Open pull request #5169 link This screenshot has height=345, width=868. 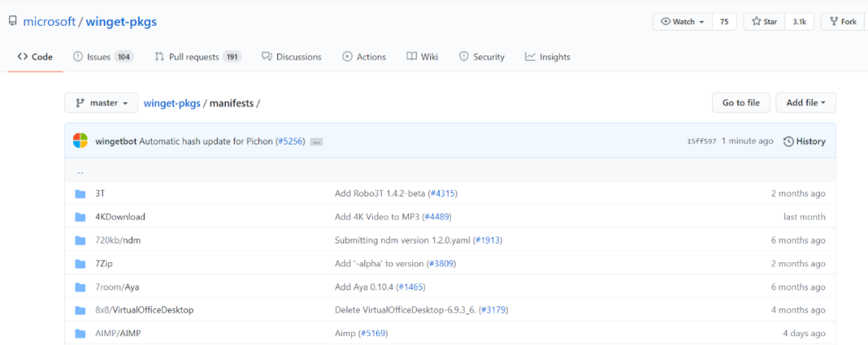click(373, 334)
